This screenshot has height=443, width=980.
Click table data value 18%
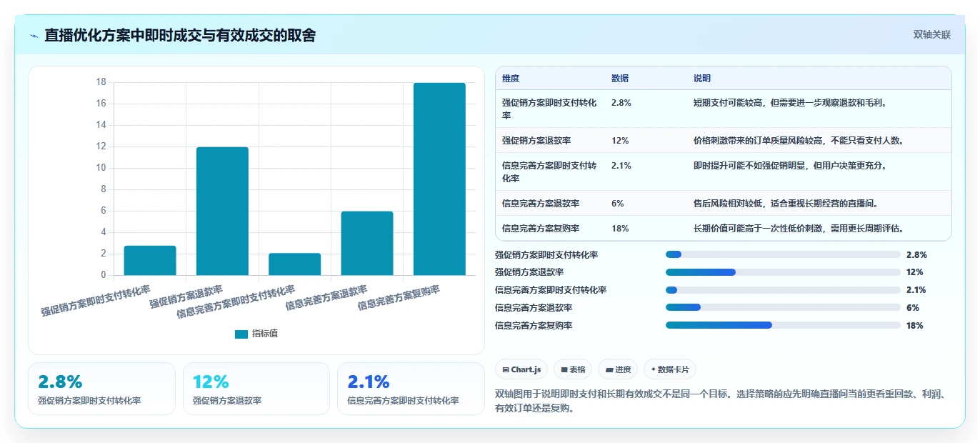(620, 228)
